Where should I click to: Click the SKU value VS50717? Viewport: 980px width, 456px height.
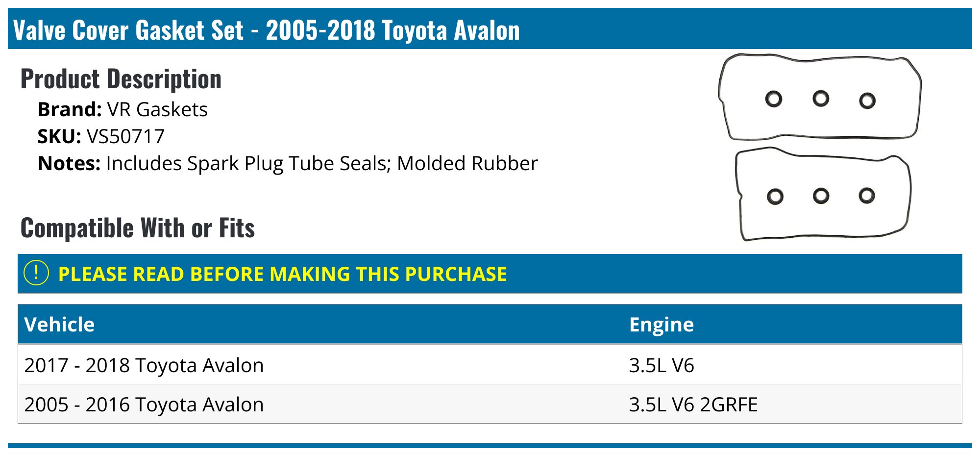125,136
